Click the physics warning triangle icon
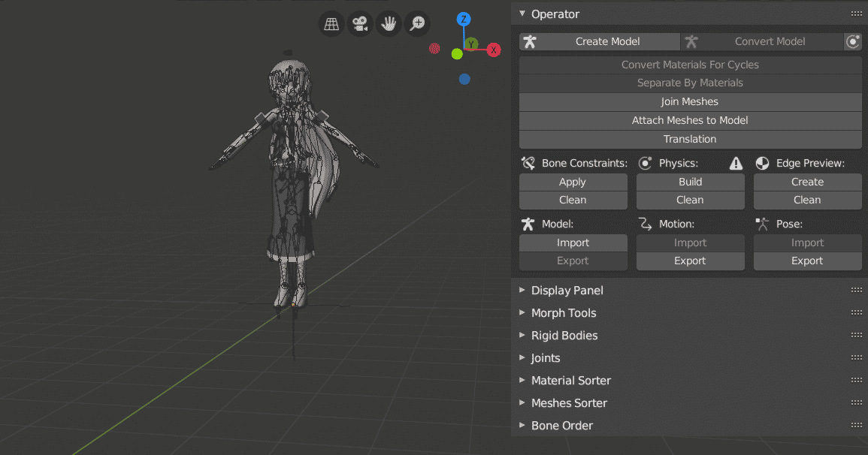The image size is (868, 455). (736, 163)
